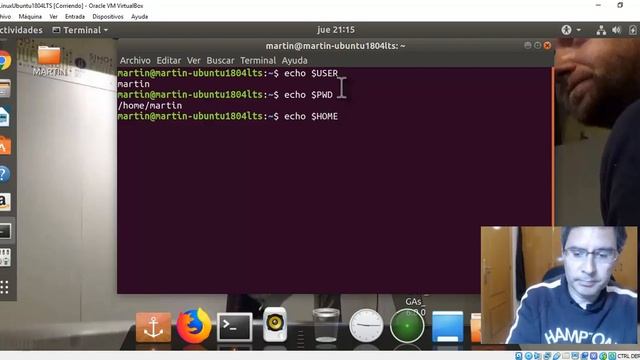
Task: Click the blue desktop icon in dock
Action: click(448, 327)
